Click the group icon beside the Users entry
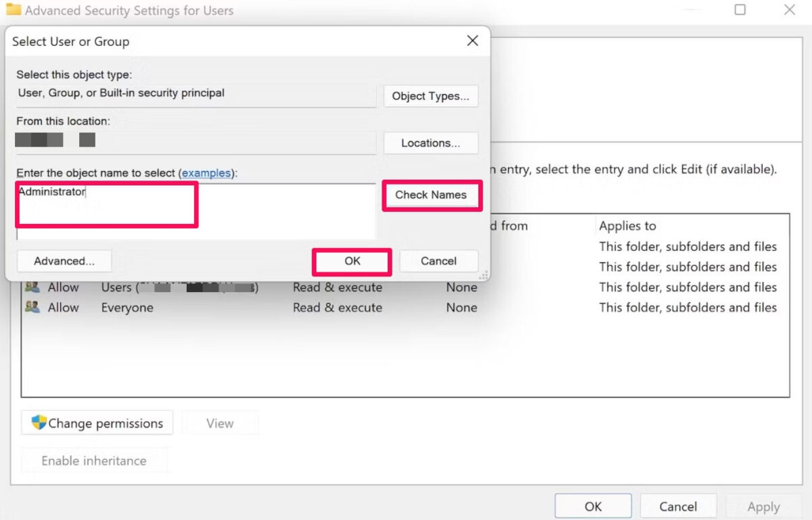This screenshot has width=812, height=520. (33, 287)
